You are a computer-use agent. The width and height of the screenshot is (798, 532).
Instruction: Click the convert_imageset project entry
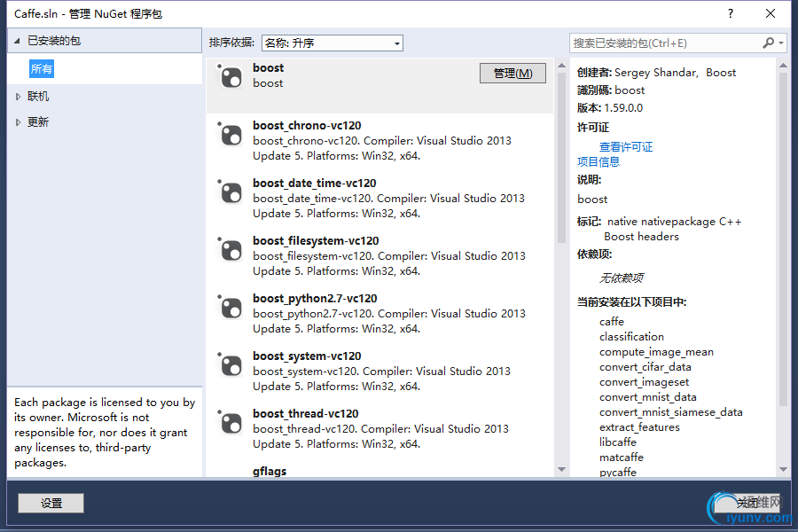click(x=644, y=382)
